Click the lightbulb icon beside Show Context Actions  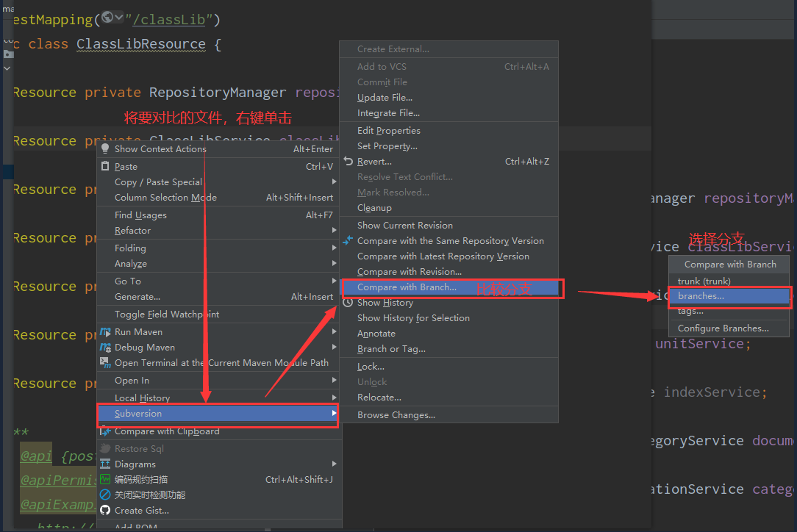[x=105, y=148]
